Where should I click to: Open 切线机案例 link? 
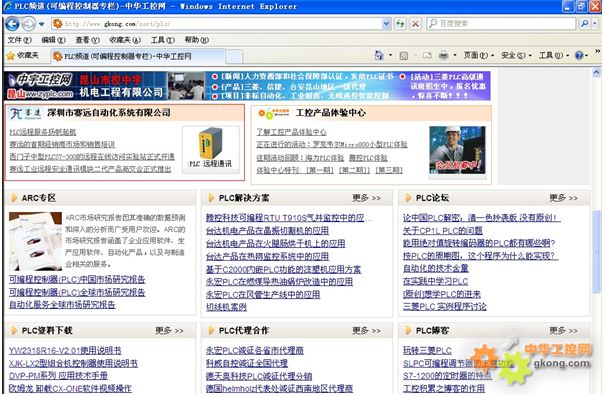[226, 307]
